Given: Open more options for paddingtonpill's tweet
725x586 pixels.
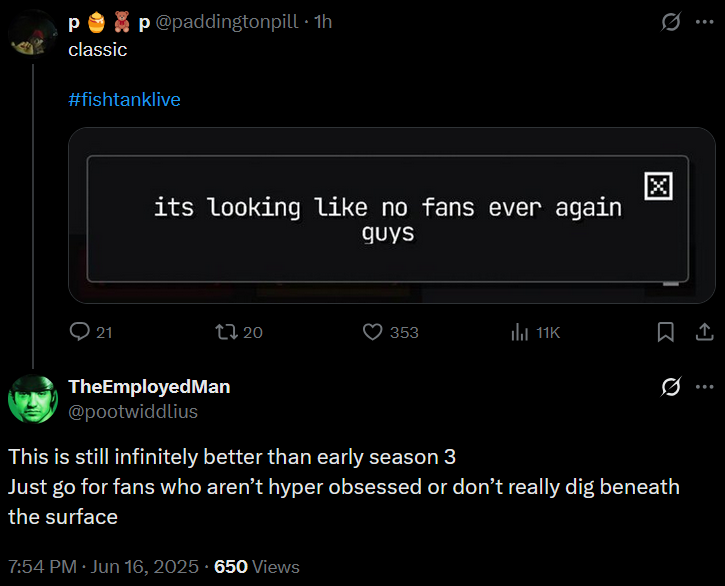Looking at the screenshot, I should (x=705, y=22).
